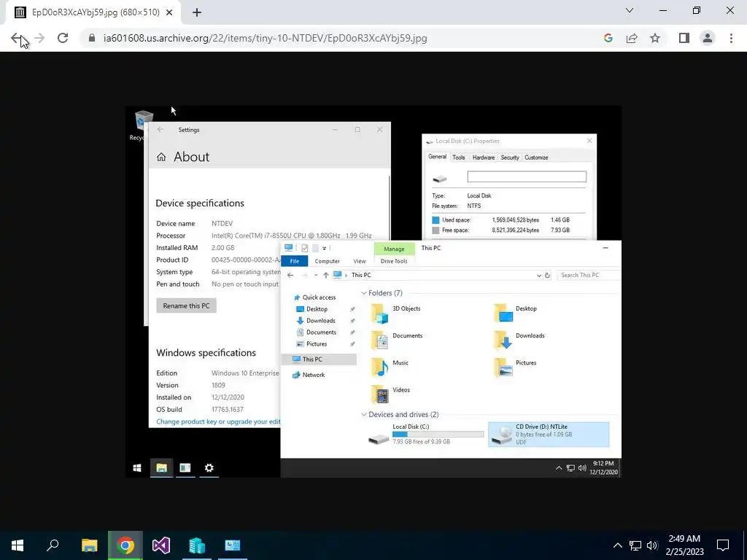Image resolution: width=747 pixels, height=560 pixels.
Task: Select This PC in navigation pane
Action: pos(320,359)
